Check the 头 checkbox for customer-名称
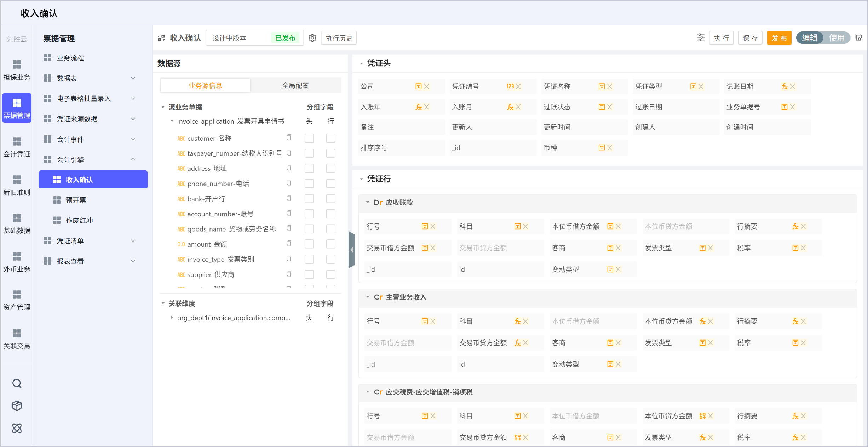 click(309, 138)
